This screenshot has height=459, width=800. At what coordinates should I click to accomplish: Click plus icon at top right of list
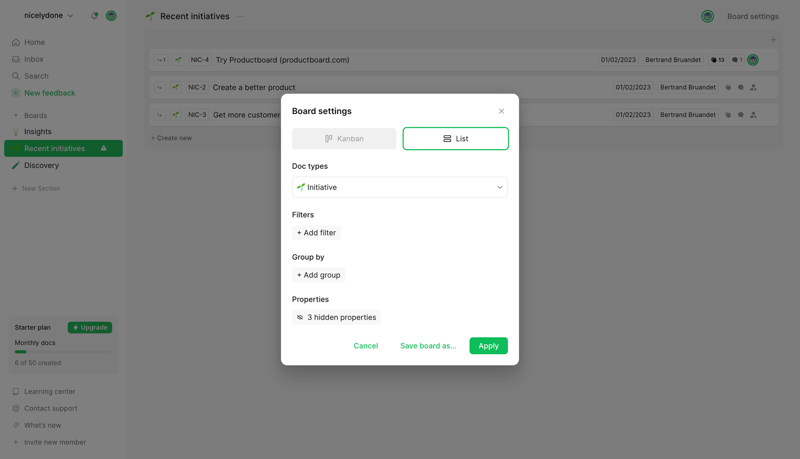(x=773, y=40)
